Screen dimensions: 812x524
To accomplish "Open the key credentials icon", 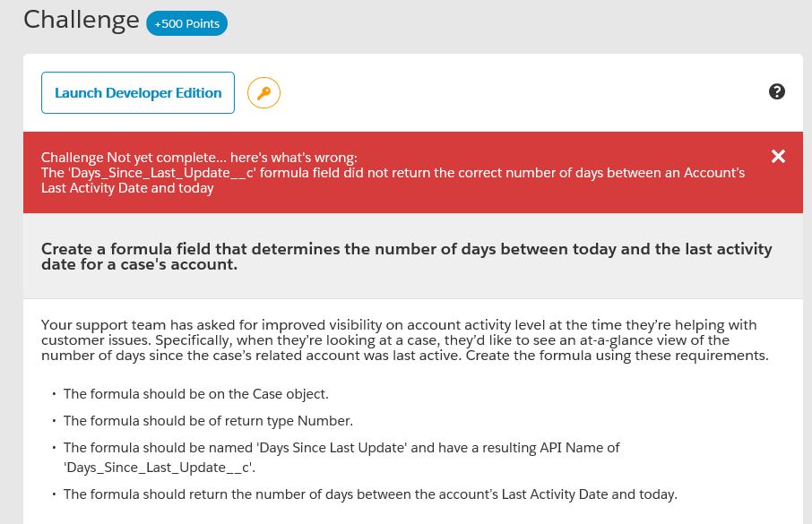I will pos(263,93).
